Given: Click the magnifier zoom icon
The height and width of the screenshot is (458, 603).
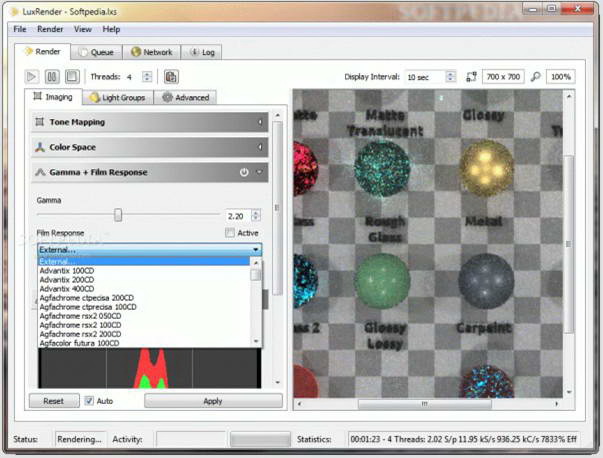Looking at the screenshot, I should [x=535, y=77].
